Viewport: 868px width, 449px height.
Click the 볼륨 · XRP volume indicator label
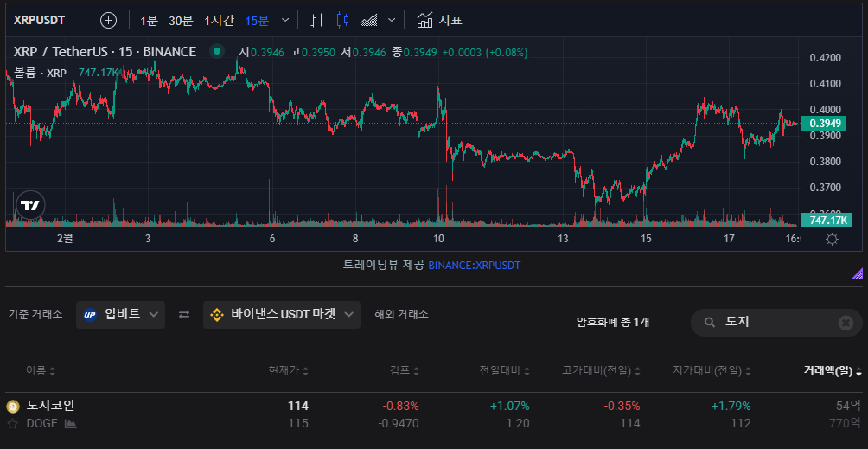tap(41, 73)
